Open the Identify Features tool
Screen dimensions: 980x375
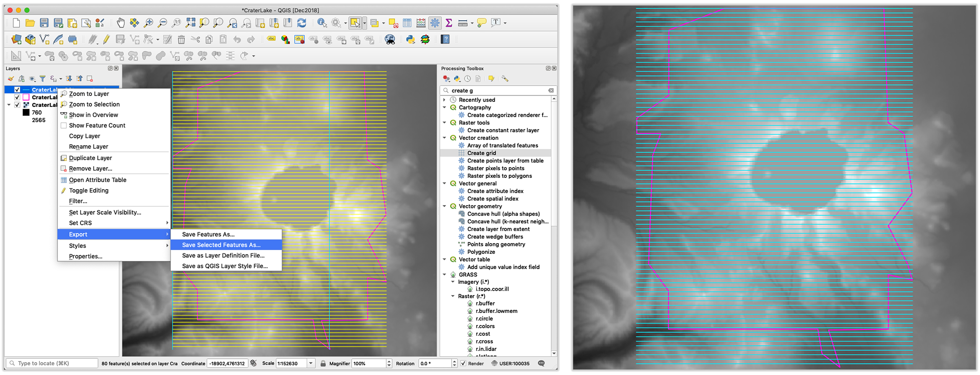point(322,23)
